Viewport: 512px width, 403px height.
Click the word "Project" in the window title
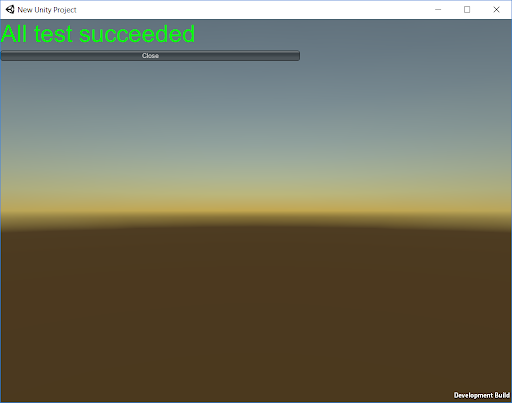[65, 10]
